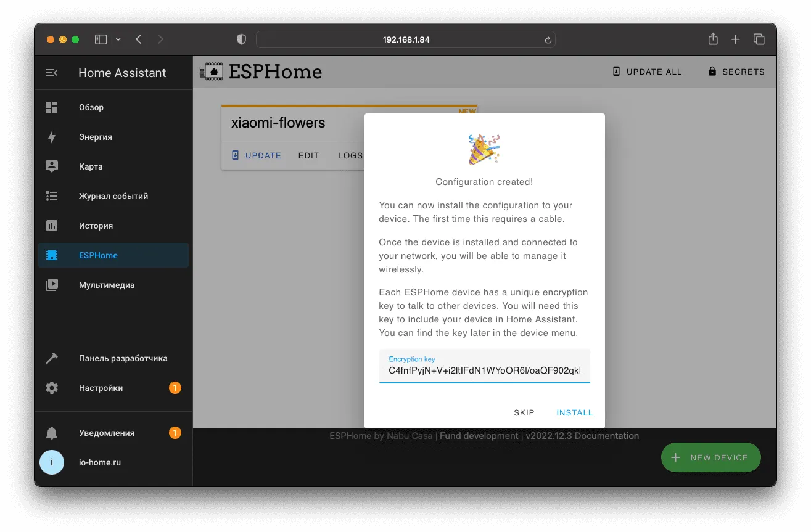Click INSTALL in the configuration dialog
The image size is (811, 532).
click(575, 412)
